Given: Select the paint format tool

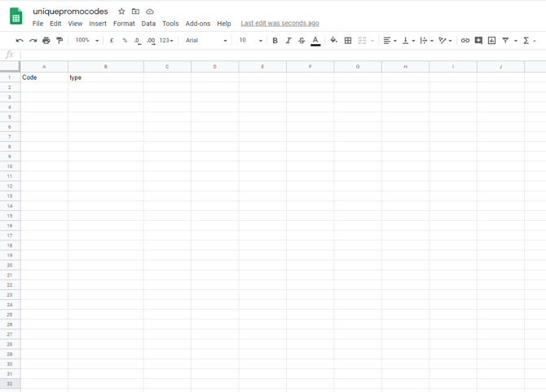Looking at the screenshot, I should click(x=59, y=41).
